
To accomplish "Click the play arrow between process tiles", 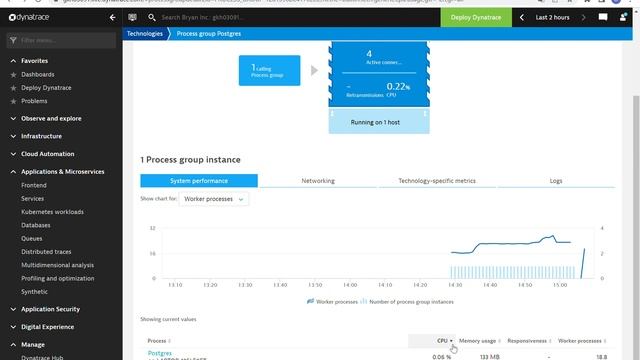I will point(314,71).
